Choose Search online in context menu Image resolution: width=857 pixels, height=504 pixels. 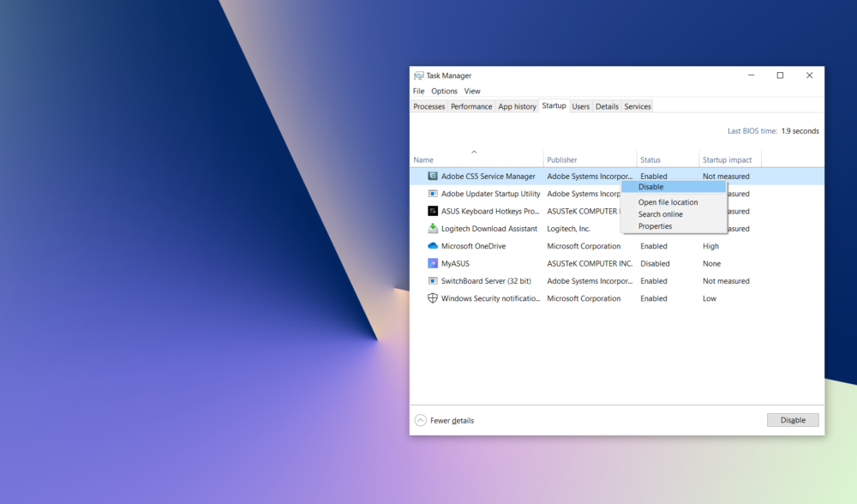point(674,214)
